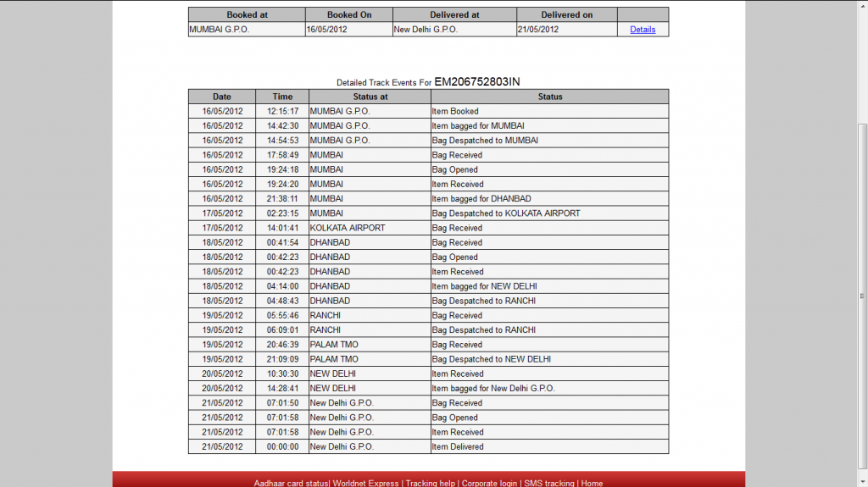Open Tracking help in the footer

(430, 483)
